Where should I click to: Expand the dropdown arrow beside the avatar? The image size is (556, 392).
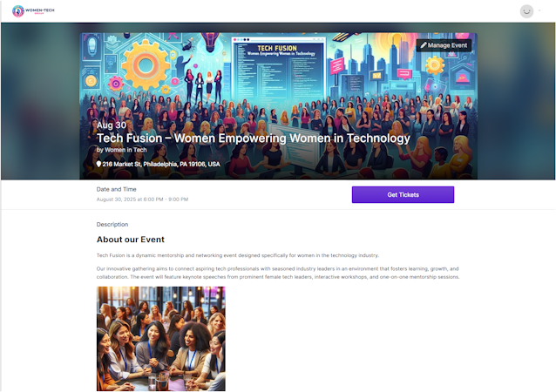[539, 10]
